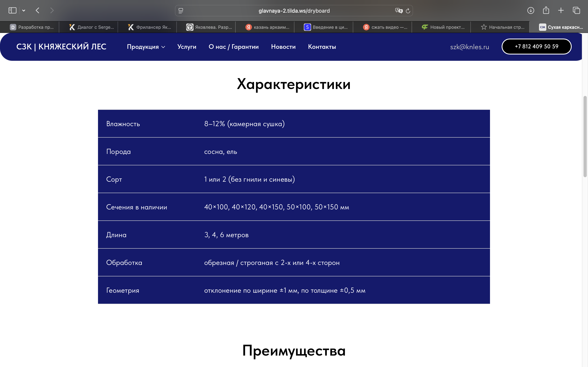
Task: Click the page vertical scrollbar thumb
Action: coord(585,137)
